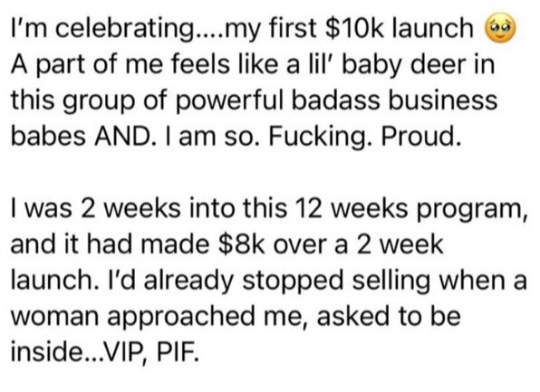Click the word "woman"
The image size is (540, 392).
(x=54, y=318)
